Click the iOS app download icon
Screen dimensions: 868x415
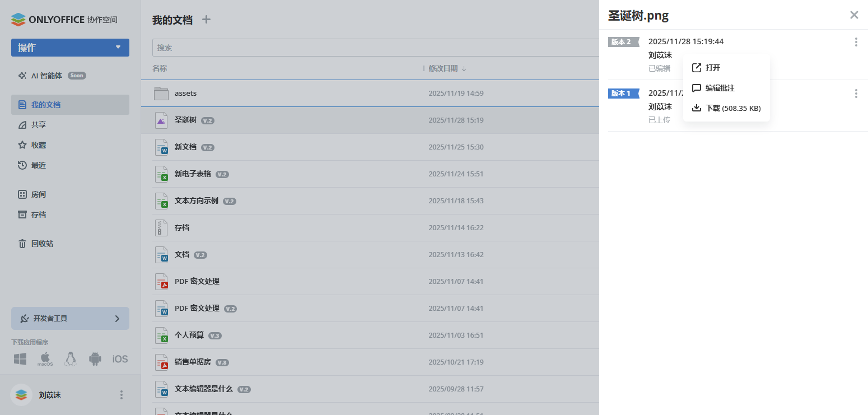coord(119,359)
